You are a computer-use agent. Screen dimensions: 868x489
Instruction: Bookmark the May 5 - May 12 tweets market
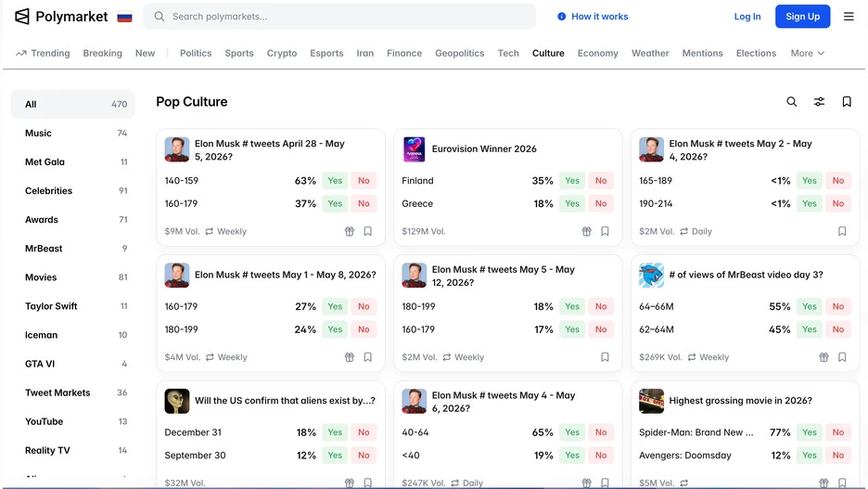point(605,357)
